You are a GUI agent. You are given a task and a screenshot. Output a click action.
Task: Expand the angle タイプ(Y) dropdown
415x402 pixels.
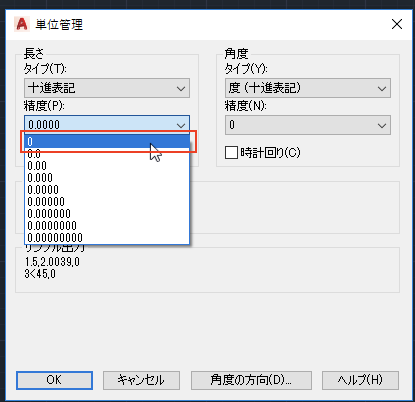tap(308, 88)
